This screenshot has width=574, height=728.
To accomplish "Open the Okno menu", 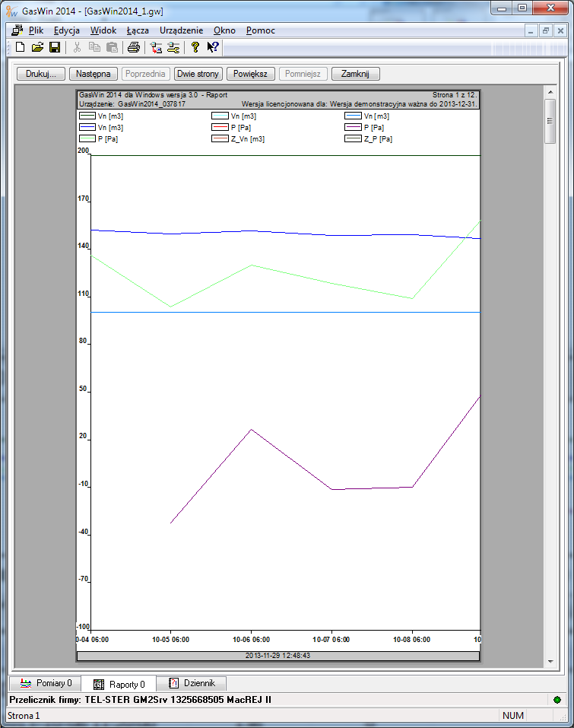I will click(x=224, y=30).
